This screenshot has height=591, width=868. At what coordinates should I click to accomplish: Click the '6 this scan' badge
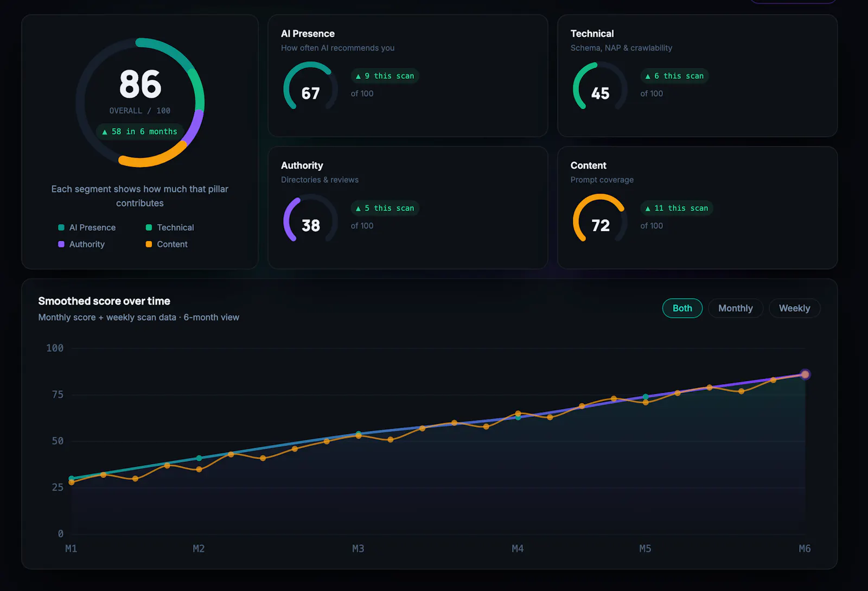[674, 76]
